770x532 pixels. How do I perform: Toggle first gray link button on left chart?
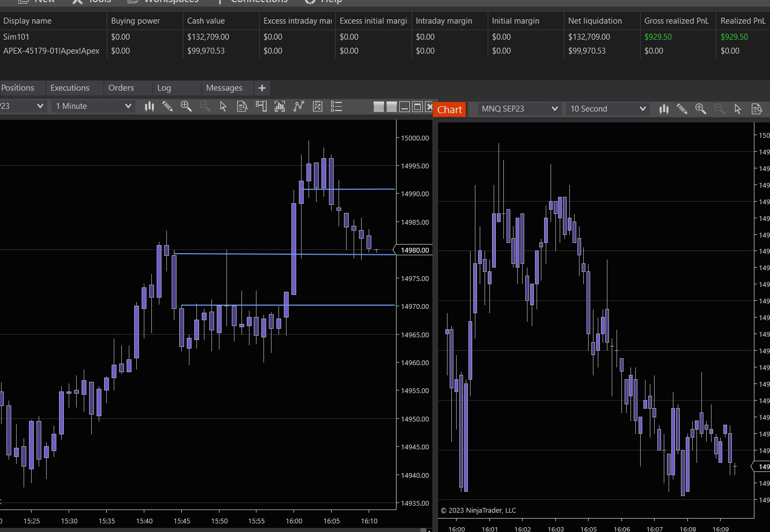[x=379, y=107]
